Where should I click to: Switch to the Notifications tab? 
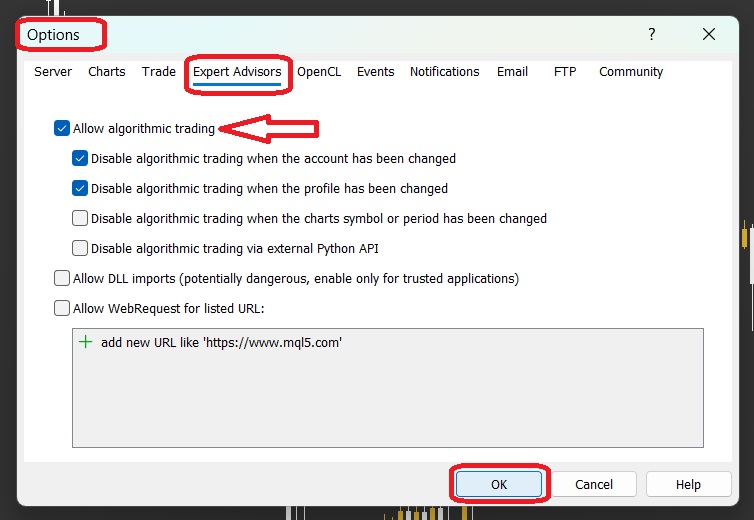point(445,72)
